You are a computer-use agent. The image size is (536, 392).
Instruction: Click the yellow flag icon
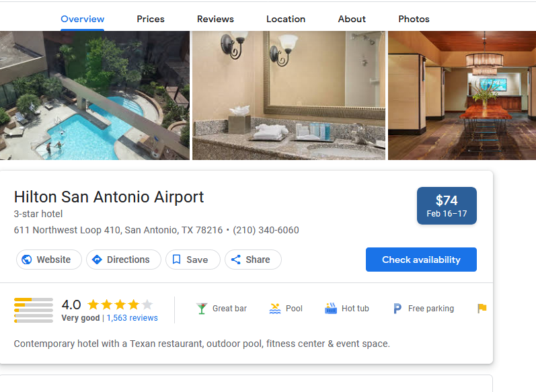click(x=482, y=309)
